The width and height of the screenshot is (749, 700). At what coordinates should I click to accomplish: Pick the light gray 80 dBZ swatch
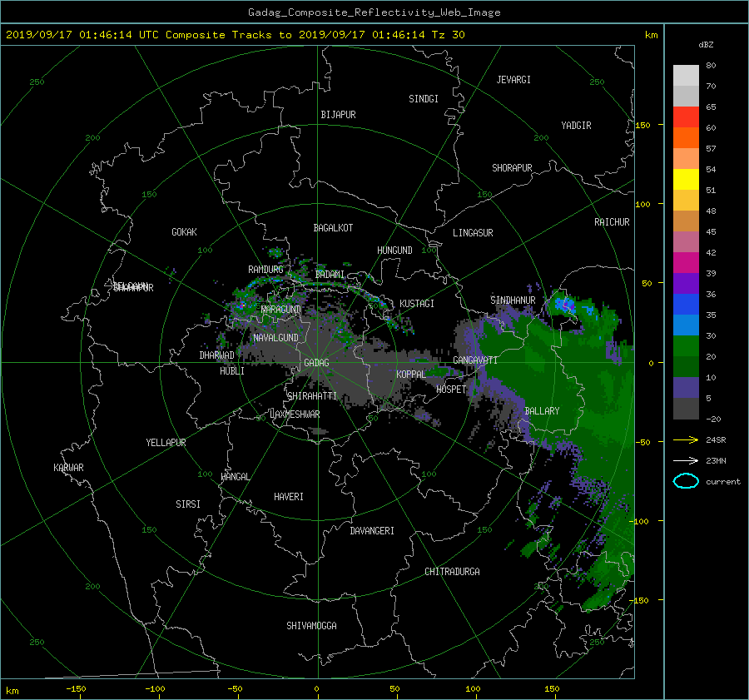click(x=686, y=75)
